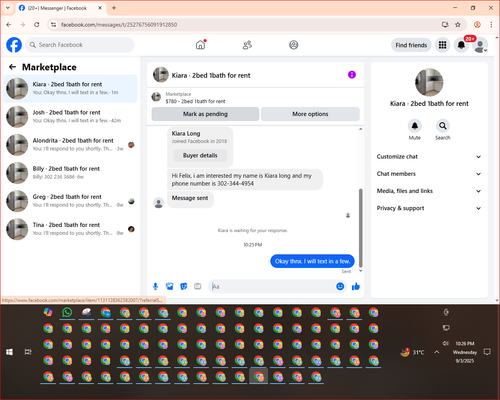Open WhatsApp from the taskbar
500x400 pixels.
click(x=67, y=312)
